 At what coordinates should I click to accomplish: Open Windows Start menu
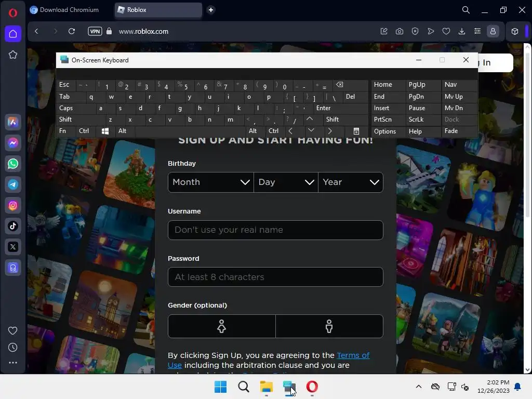220,387
